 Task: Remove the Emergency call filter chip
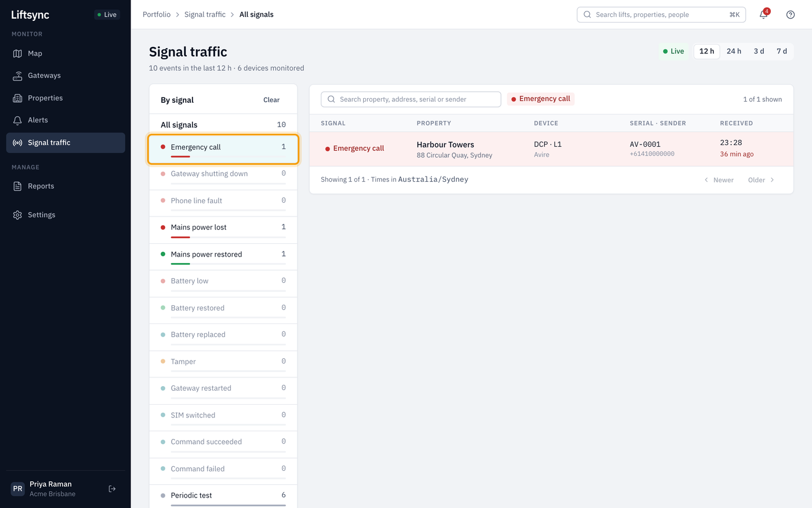point(541,99)
